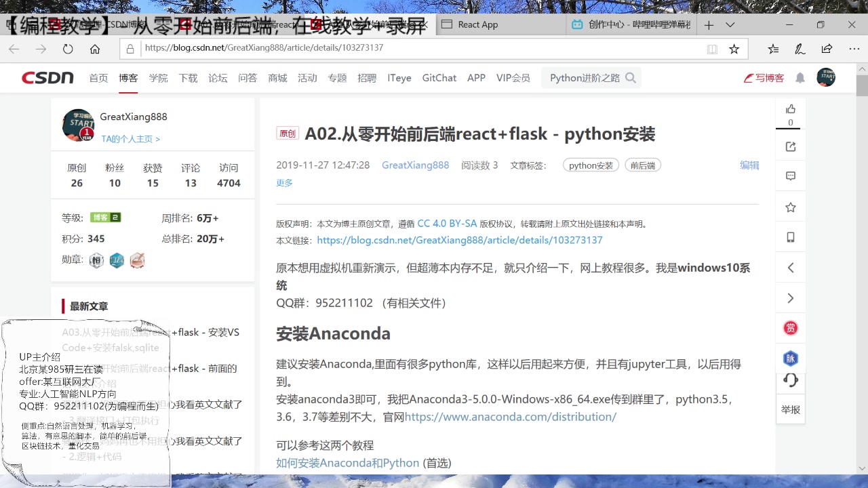Open sidebar article 安装VS Code+安装falsk,sqlite
This screenshot has width=868, height=488.
tap(151, 340)
